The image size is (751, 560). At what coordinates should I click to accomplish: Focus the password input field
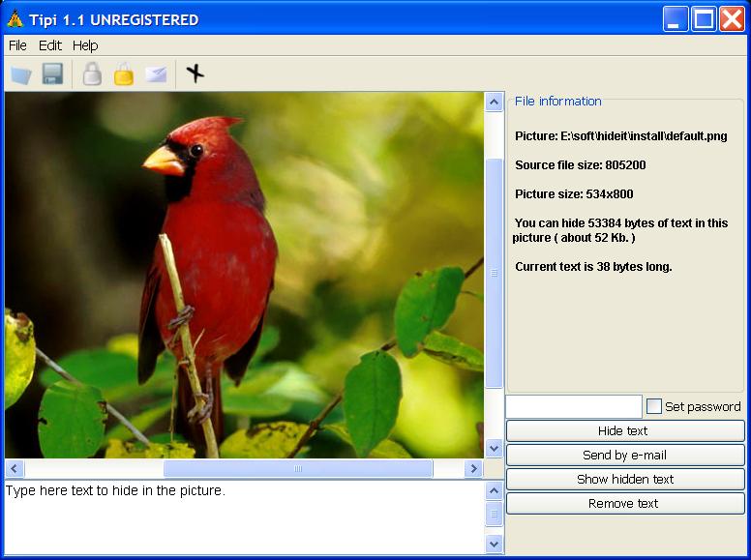click(x=574, y=407)
